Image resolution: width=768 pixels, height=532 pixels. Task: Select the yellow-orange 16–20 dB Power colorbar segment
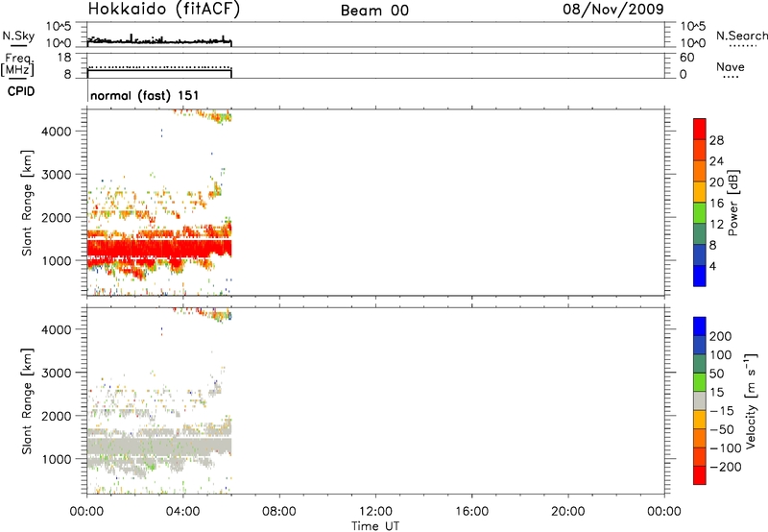click(700, 191)
